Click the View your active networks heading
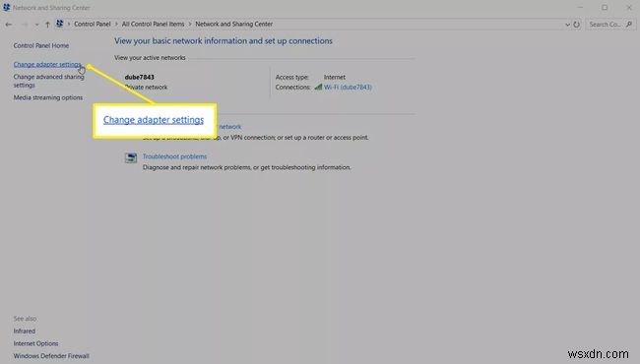640x364 pixels. point(150,58)
